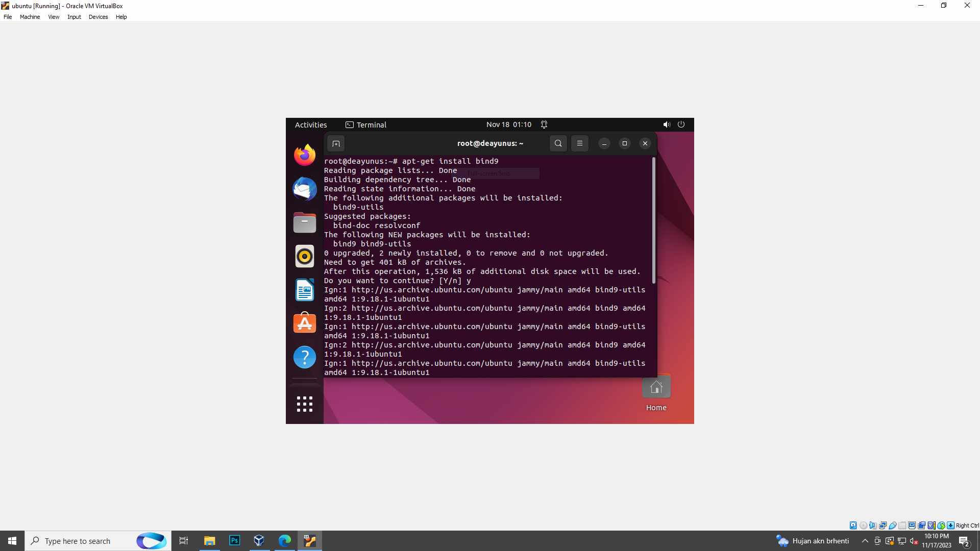
Task: Click the VirtualBox audio status icon
Action: (873, 525)
